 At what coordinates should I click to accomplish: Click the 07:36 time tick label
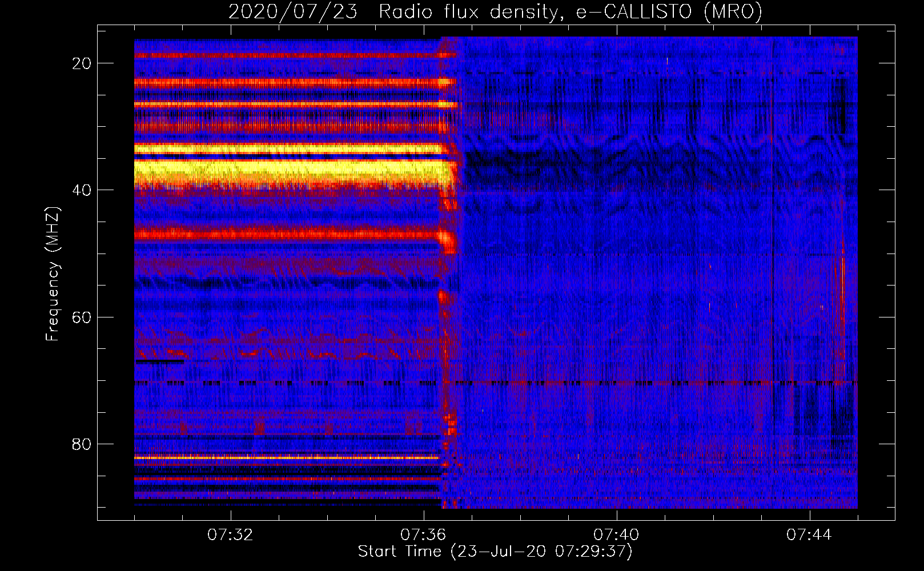[x=423, y=535]
